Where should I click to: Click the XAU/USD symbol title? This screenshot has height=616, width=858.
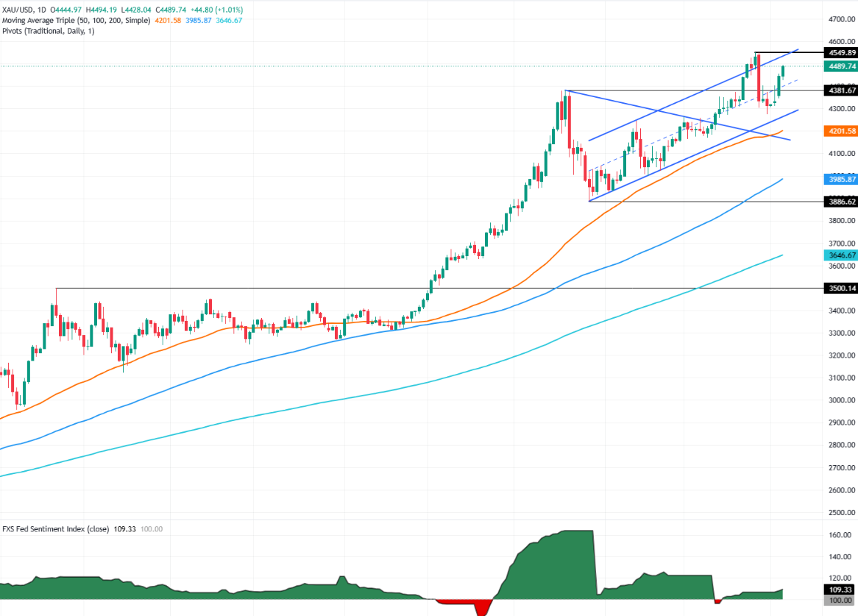[x=18, y=10]
